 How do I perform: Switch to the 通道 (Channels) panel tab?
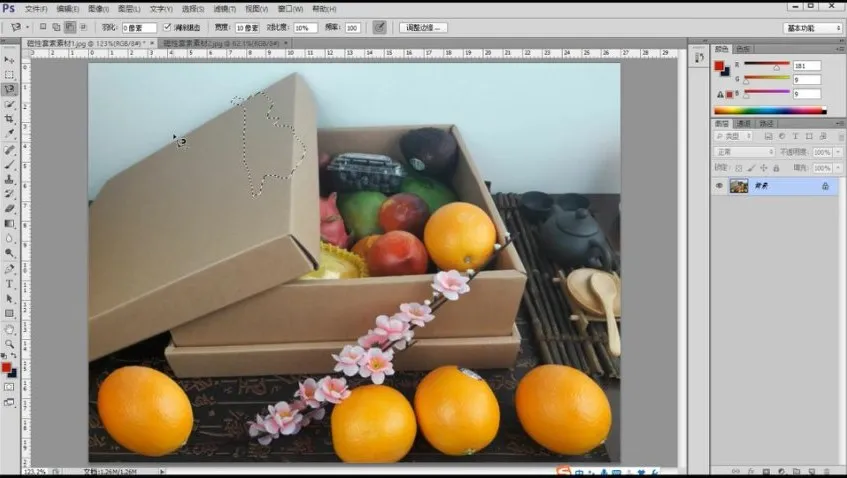coord(744,123)
